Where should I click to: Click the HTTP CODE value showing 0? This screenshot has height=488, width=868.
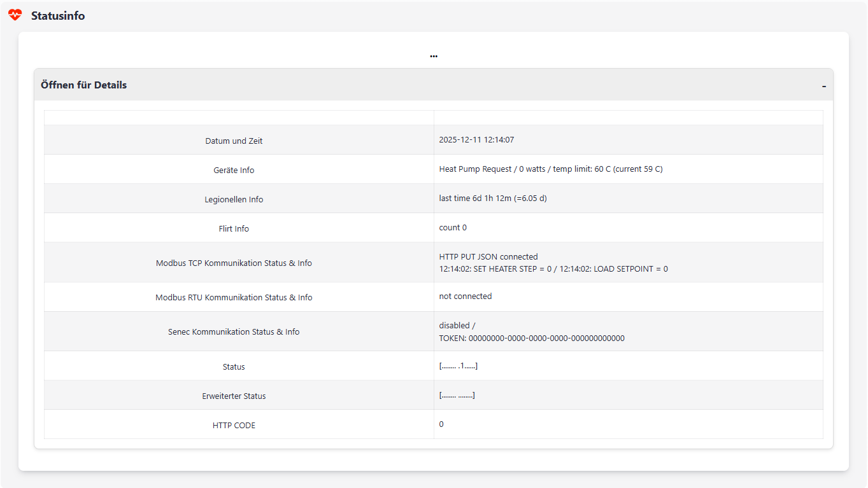point(441,424)
